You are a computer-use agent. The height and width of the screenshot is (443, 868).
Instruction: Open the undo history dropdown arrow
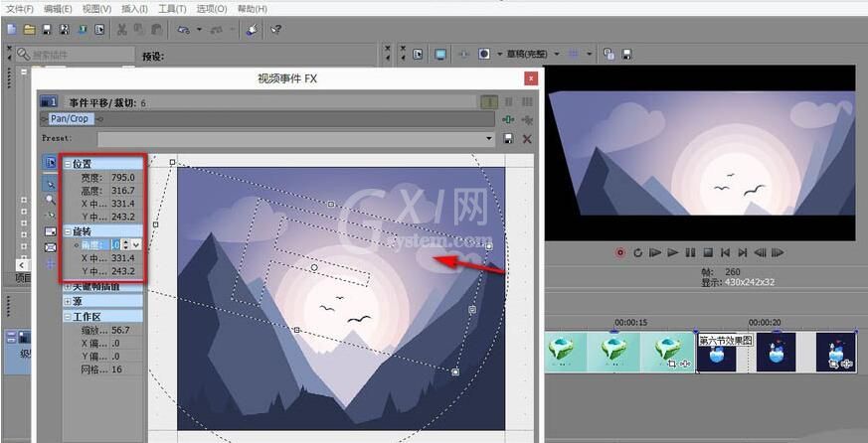click(199, 30)
